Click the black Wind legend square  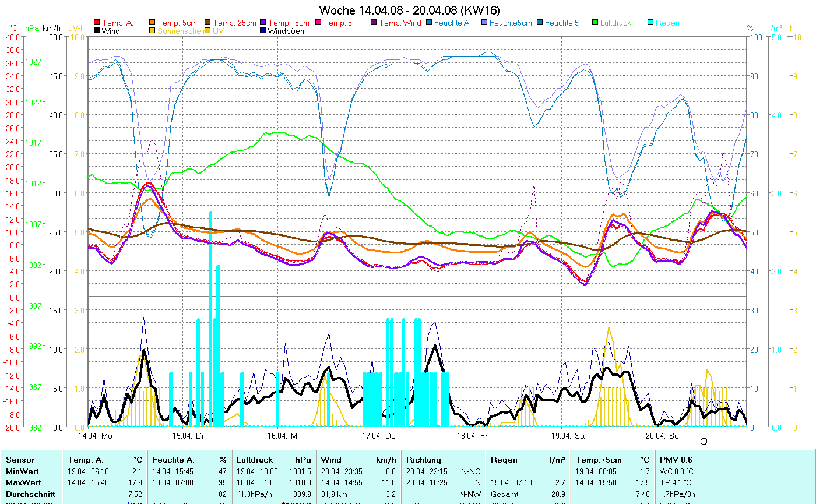pos(97,31)
